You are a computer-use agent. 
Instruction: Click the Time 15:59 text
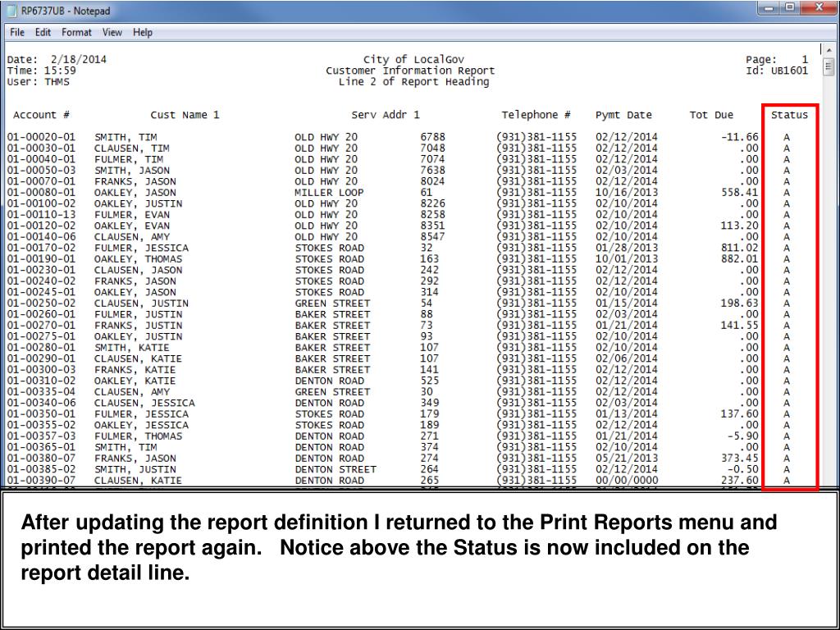pos(42,71)
